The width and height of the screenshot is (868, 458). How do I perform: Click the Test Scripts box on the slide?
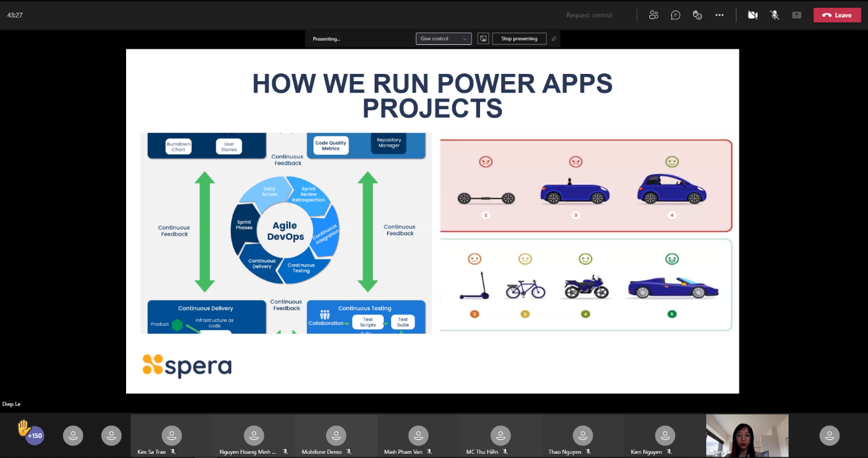(368, 322)
